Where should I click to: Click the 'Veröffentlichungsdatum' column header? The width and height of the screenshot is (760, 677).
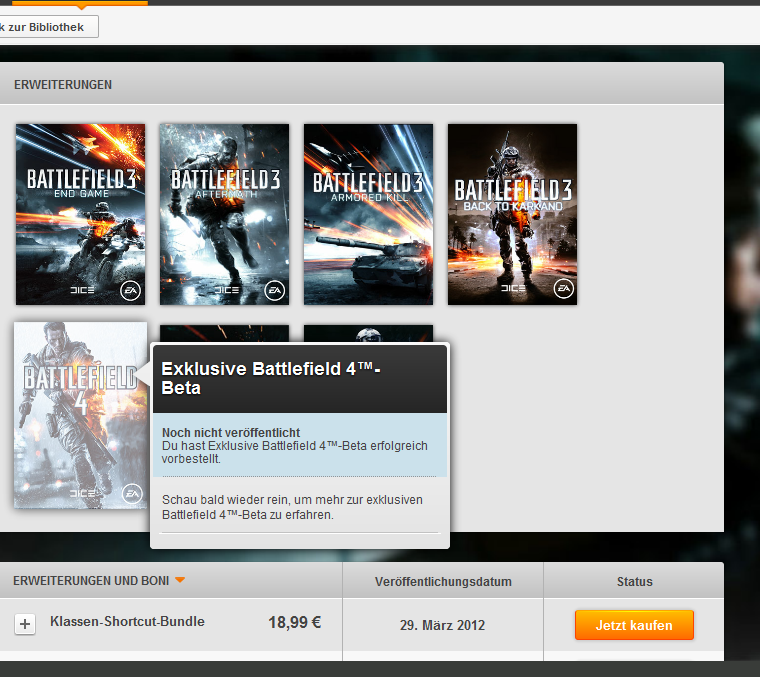tap(443, 581)
